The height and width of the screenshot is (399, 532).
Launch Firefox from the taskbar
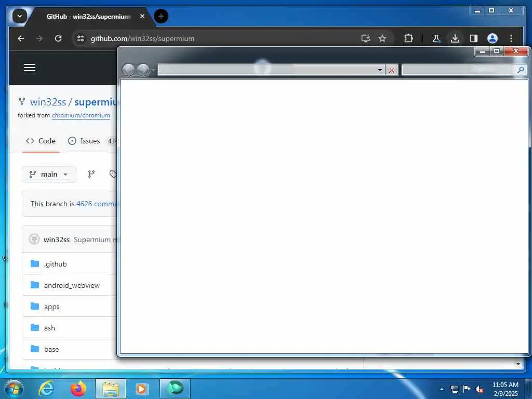[78, 389]
